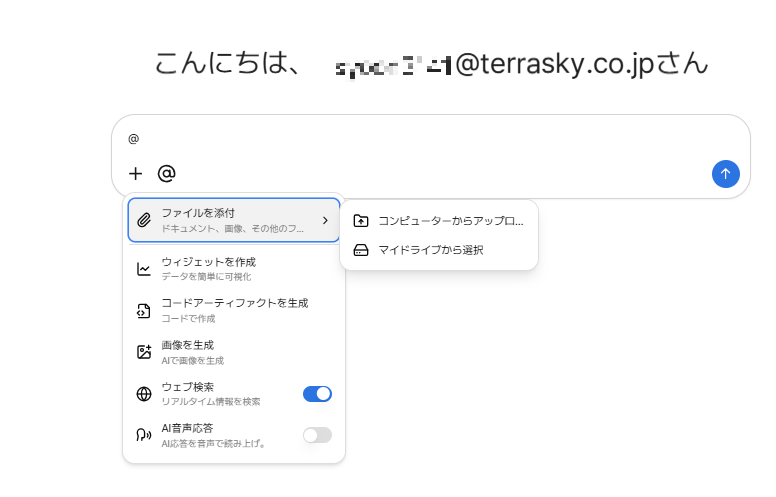Click the AI応答を音声で読み上げ description
This screenshot has width=776, height=497.
[213, 444]
